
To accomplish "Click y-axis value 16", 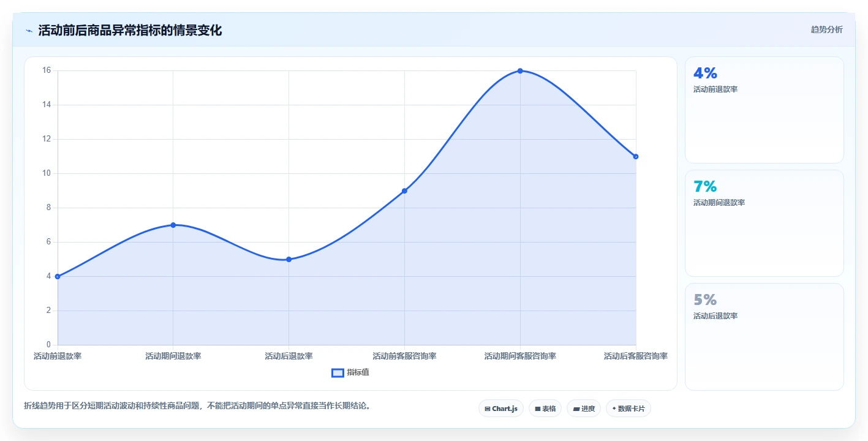I will [x=47, y=70].
